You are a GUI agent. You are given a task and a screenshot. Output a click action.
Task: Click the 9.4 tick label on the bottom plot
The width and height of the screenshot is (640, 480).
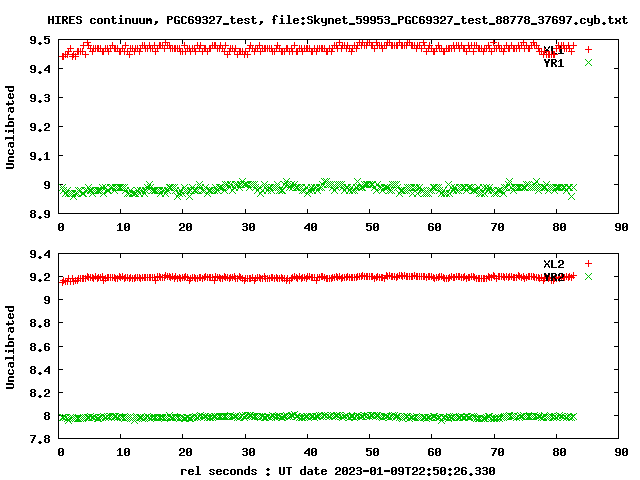tap(40, 254)
